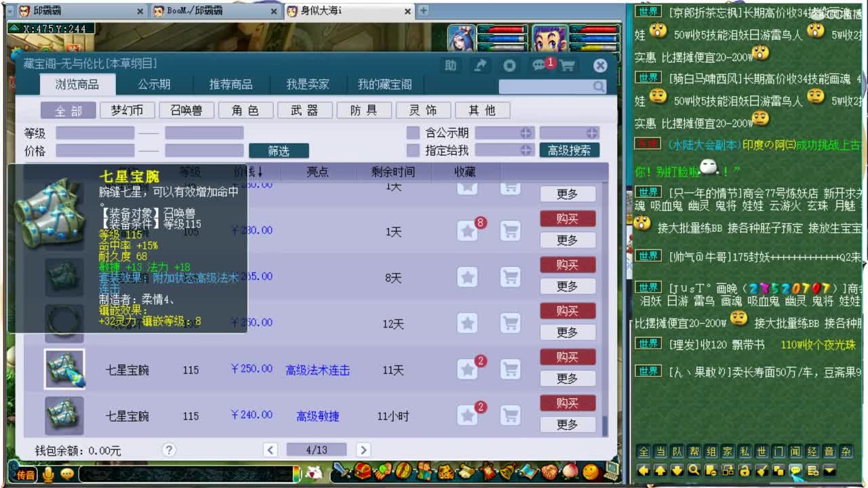Go to the next results page
The height and width of the screenshot is (488, 868).
(363, 449)
